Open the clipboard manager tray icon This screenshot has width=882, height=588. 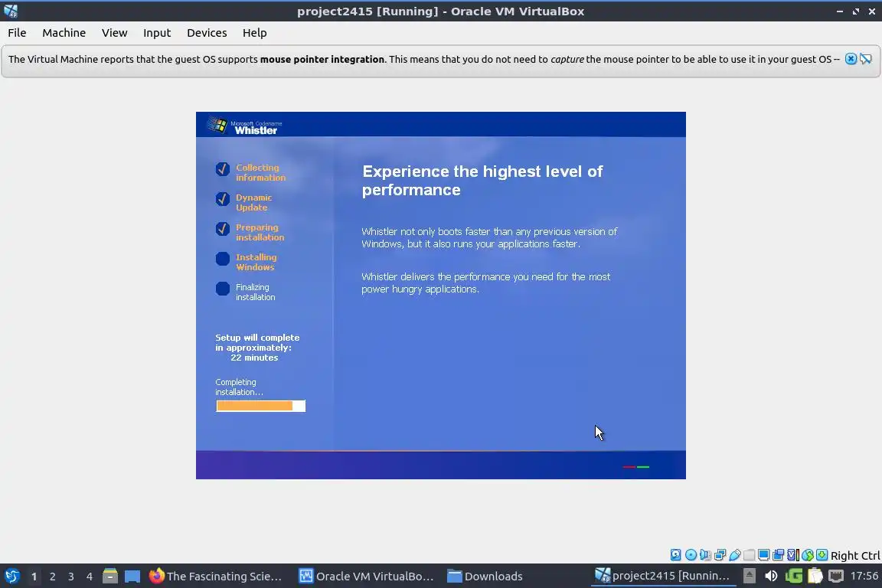815,576
